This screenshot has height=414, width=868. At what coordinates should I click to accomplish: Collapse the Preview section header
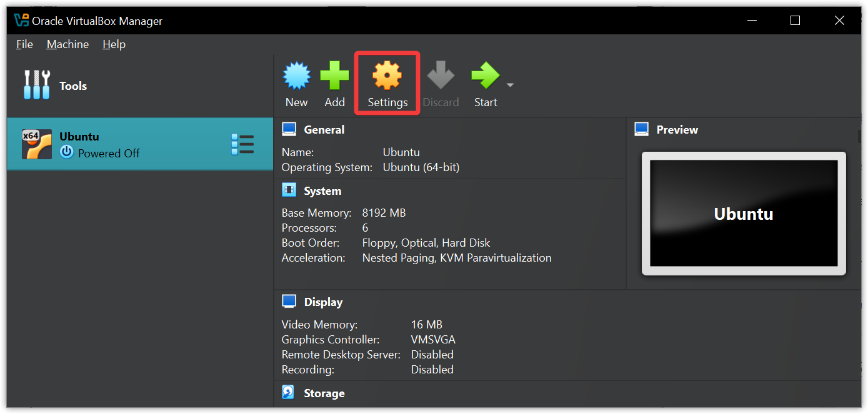[677, 130]
